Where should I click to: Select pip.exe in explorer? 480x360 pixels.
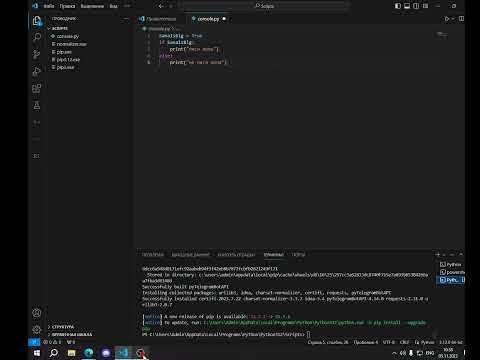tap(64, 52)
